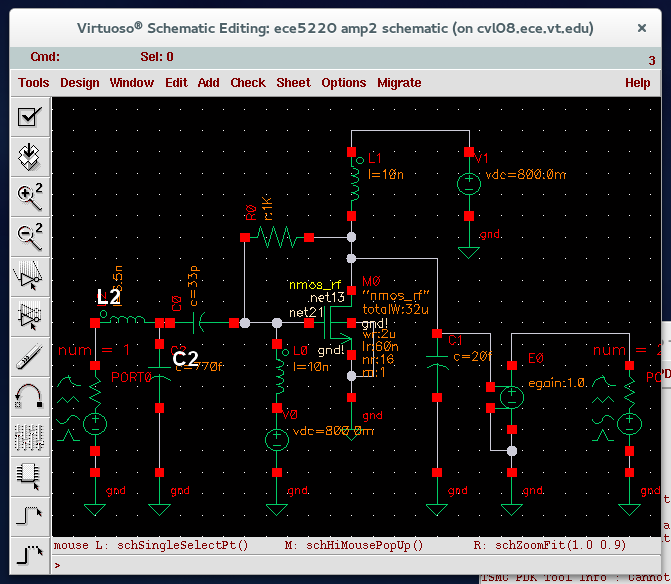The image size is (671, 584).
Task: Click the "r:1K" label of R0
Action: pos(267,209)
